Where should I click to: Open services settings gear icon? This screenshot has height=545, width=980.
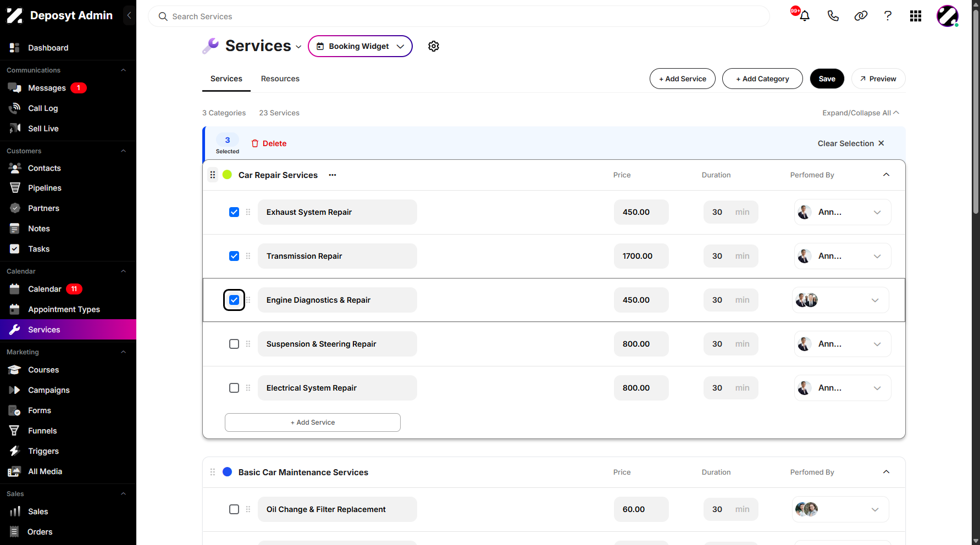(x=434, y=46)
